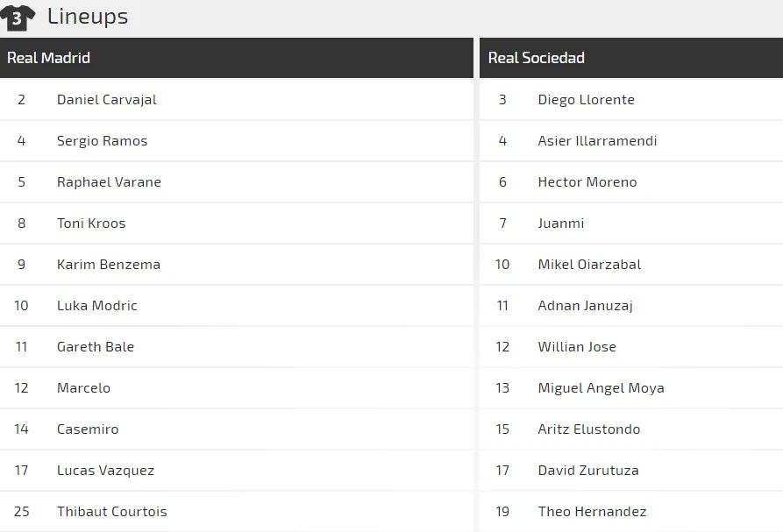Click Gareth Bale in the list
Screen dimensions: 783x532
(x=96, y=347)
